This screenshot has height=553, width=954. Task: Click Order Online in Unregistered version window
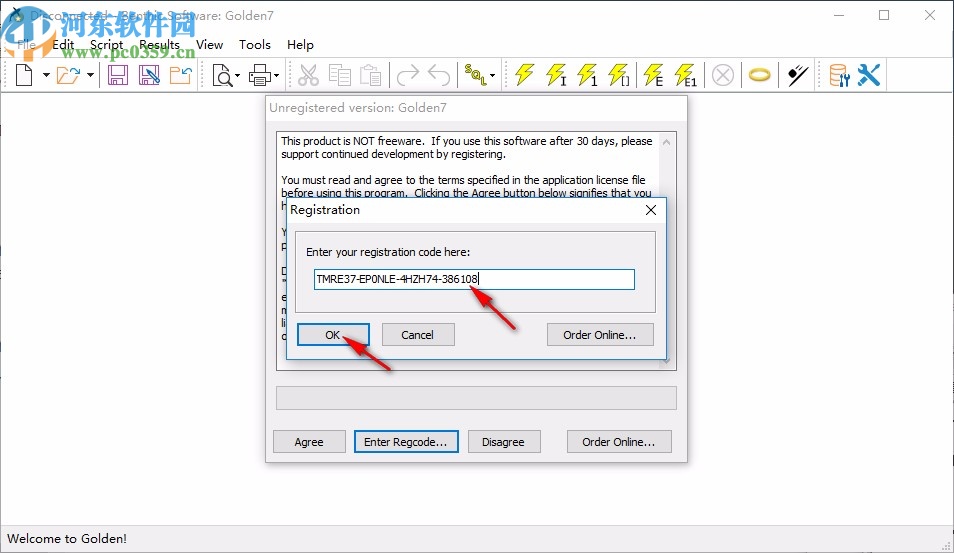[619, 442]
